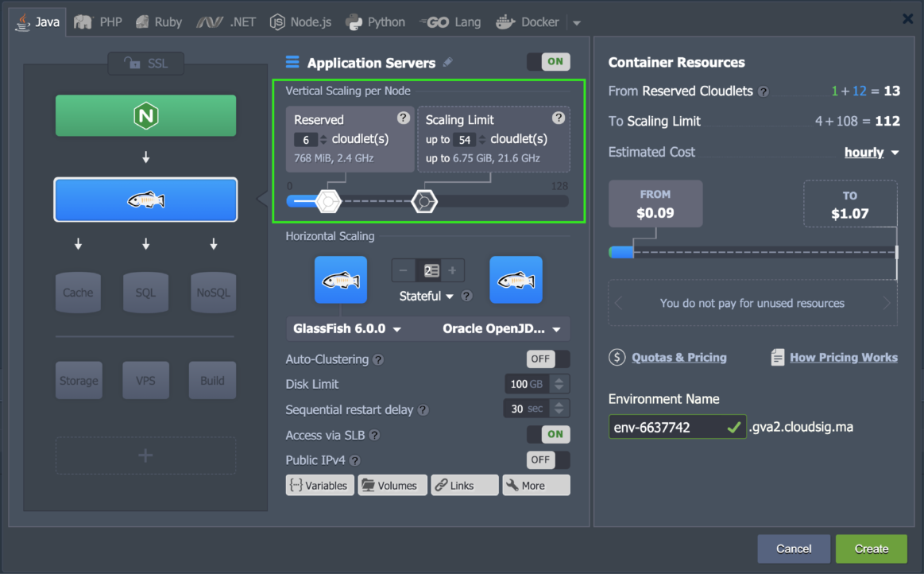Click the GlassFish fish icon in topology
924x574 pixels.
tap(145, 200)
